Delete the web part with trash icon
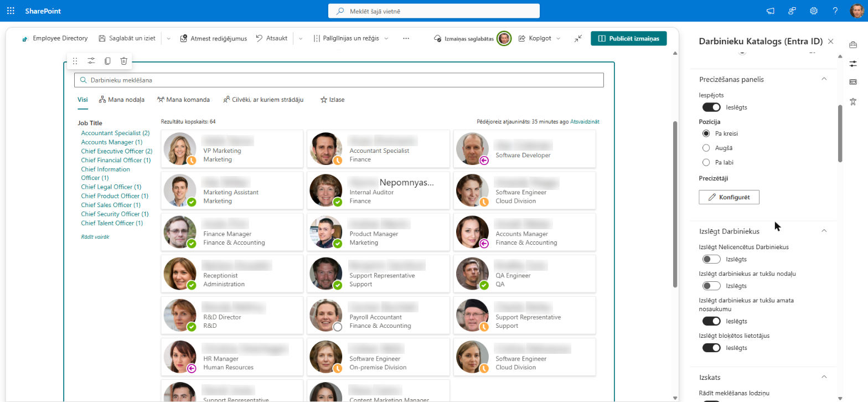Viewport: 868px width, 402px height. [124, 61]
